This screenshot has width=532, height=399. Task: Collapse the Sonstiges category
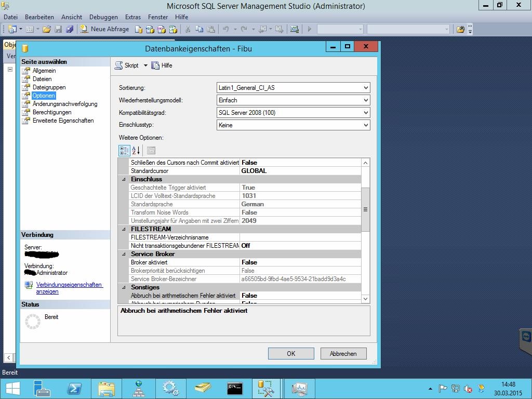click(124, 287)
